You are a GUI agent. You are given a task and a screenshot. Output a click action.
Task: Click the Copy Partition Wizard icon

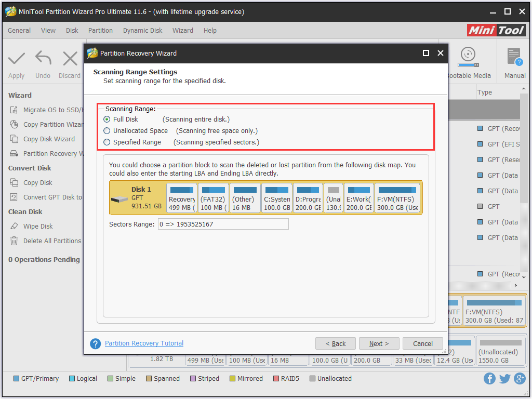point(14,125)
